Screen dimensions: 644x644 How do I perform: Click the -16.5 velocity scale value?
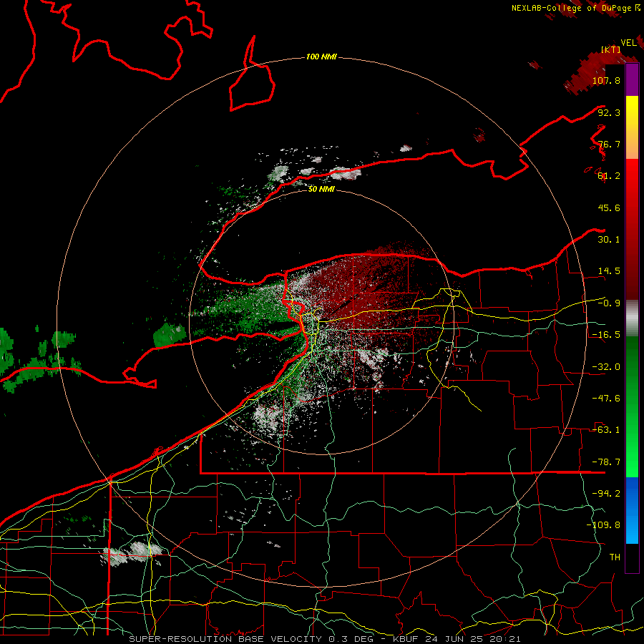(x=606, y=335)
